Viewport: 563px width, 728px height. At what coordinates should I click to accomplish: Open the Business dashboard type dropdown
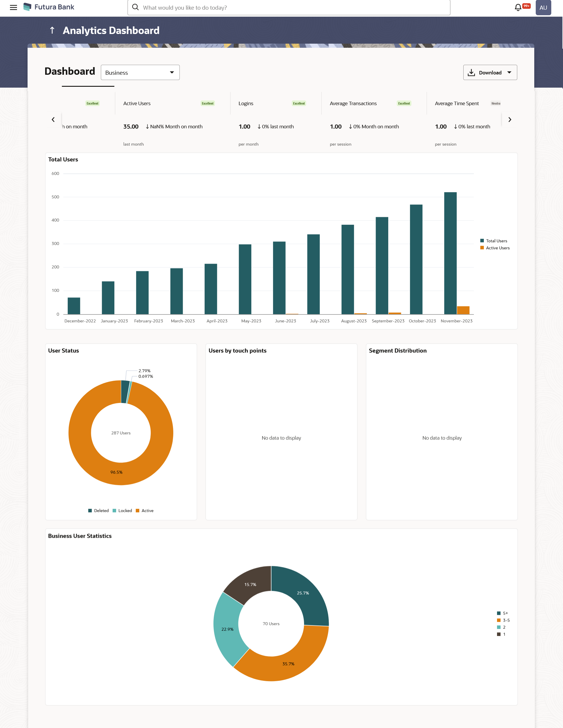click(x=140, y=72)
